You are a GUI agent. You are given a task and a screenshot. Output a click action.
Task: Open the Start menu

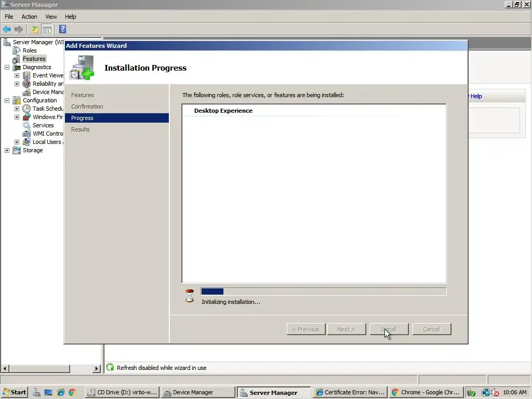coord(14,392)
